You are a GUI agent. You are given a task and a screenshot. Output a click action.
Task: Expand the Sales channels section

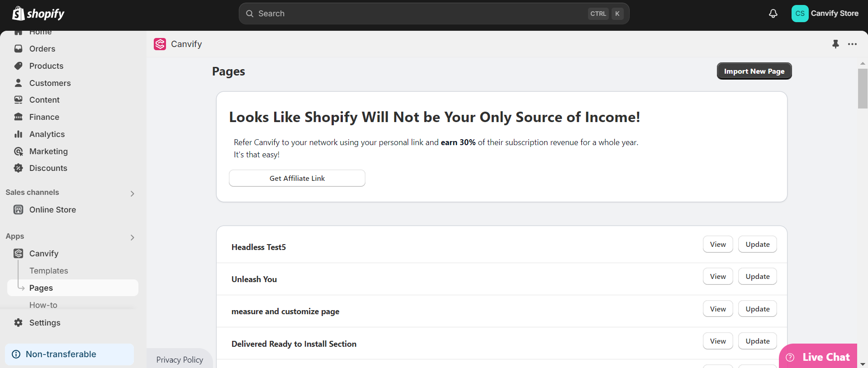coord(132,193)
